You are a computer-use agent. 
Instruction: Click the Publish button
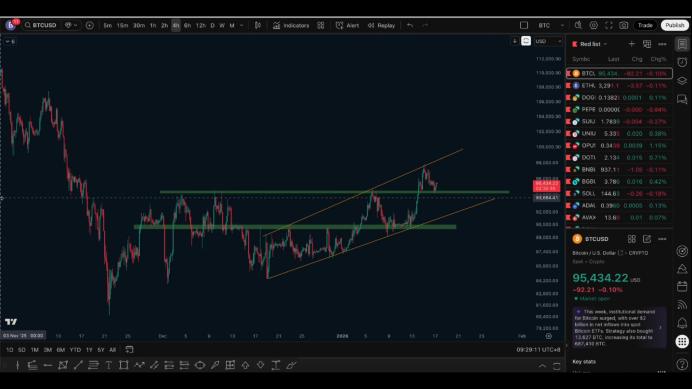click(x=675, y=26)
